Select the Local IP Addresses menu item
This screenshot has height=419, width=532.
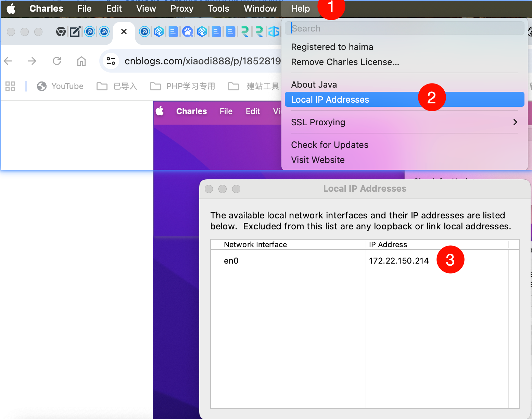[404, 100]
